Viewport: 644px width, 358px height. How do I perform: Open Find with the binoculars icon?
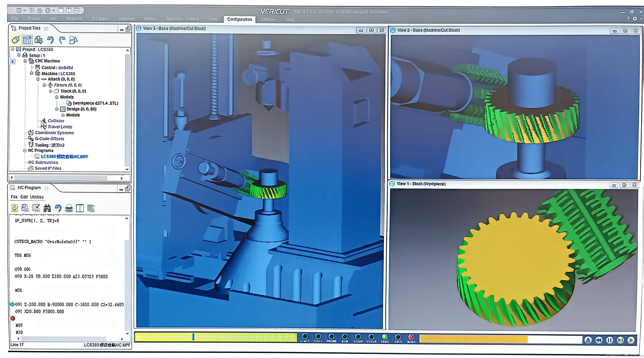(x=47, y=208)
